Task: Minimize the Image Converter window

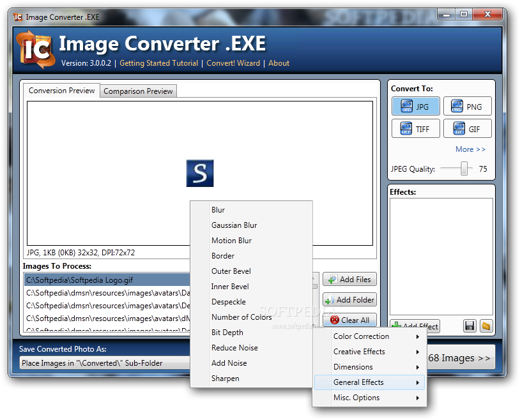Action: (447, 14)
